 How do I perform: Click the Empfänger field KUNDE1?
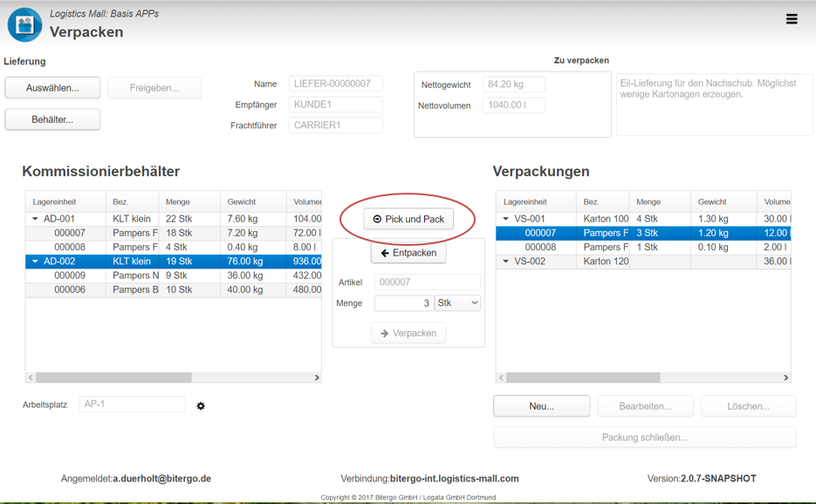(x=336, y=105)
